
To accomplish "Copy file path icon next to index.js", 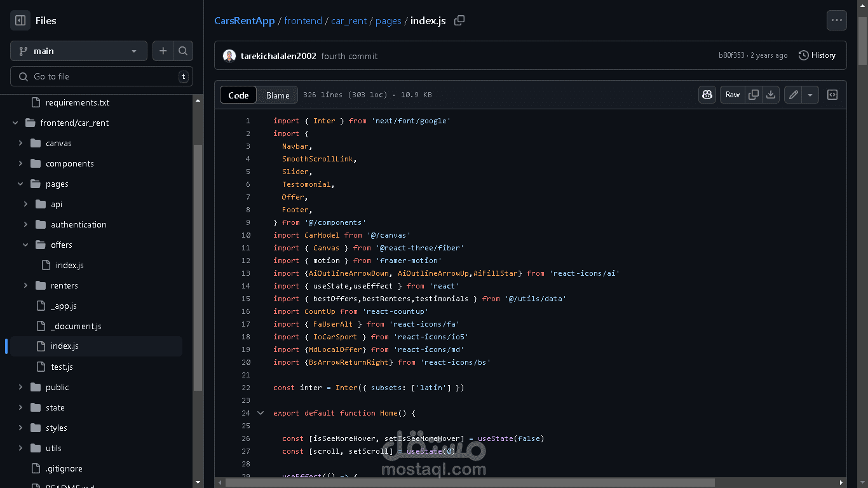I will click(459, 20).
